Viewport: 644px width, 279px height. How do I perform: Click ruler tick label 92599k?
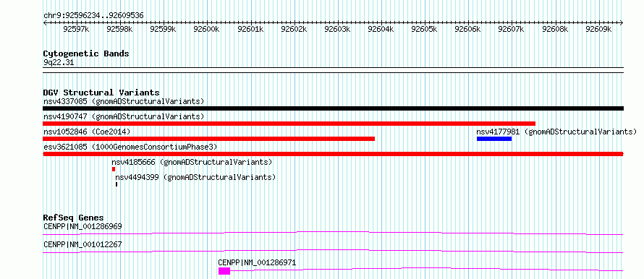pos(163,29)
